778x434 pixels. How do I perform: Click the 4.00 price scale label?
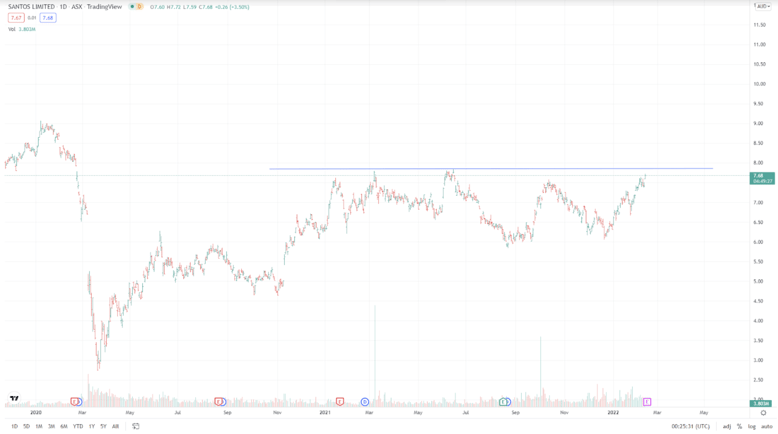(758, 321)
